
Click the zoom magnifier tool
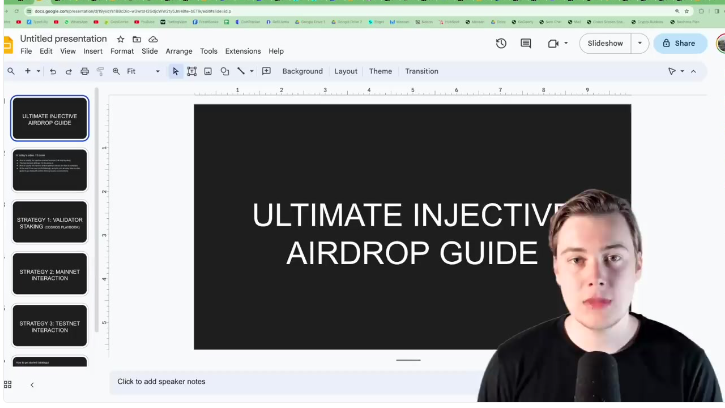116,71
